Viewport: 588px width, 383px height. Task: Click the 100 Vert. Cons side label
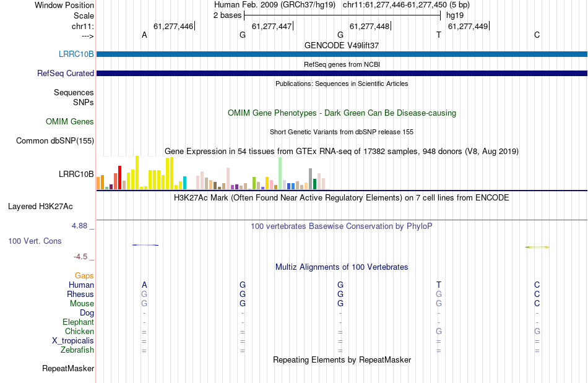click(35, 241)
